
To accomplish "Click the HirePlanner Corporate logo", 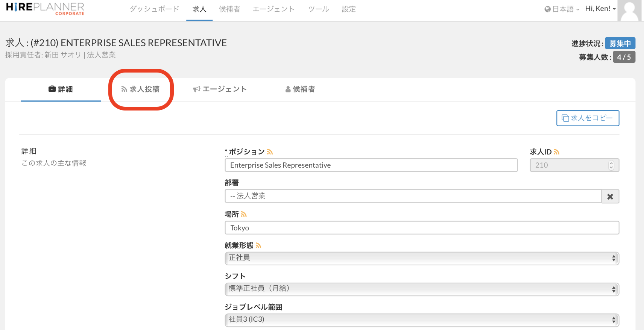I will [45, 9].
